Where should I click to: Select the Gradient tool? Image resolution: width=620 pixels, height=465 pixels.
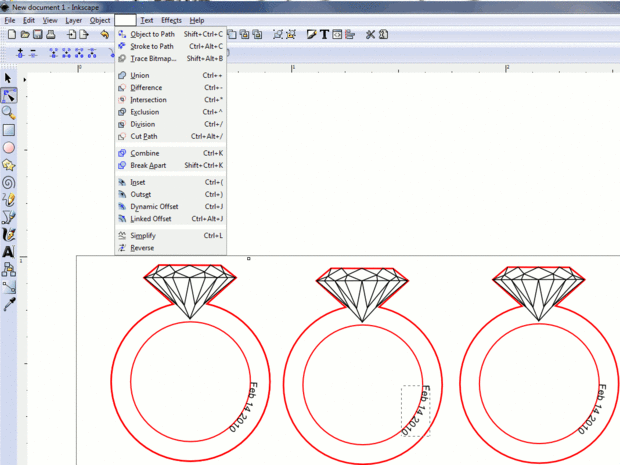[9, 287]
